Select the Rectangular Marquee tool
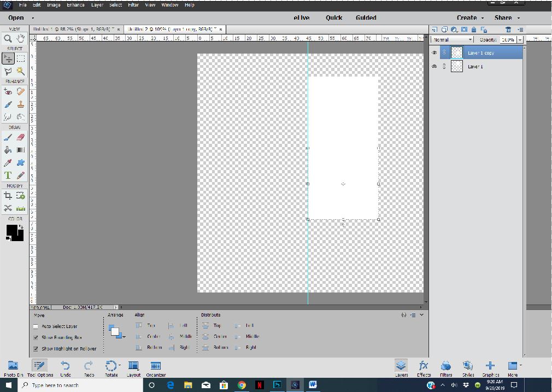The image size is (552, 392). 21,58
